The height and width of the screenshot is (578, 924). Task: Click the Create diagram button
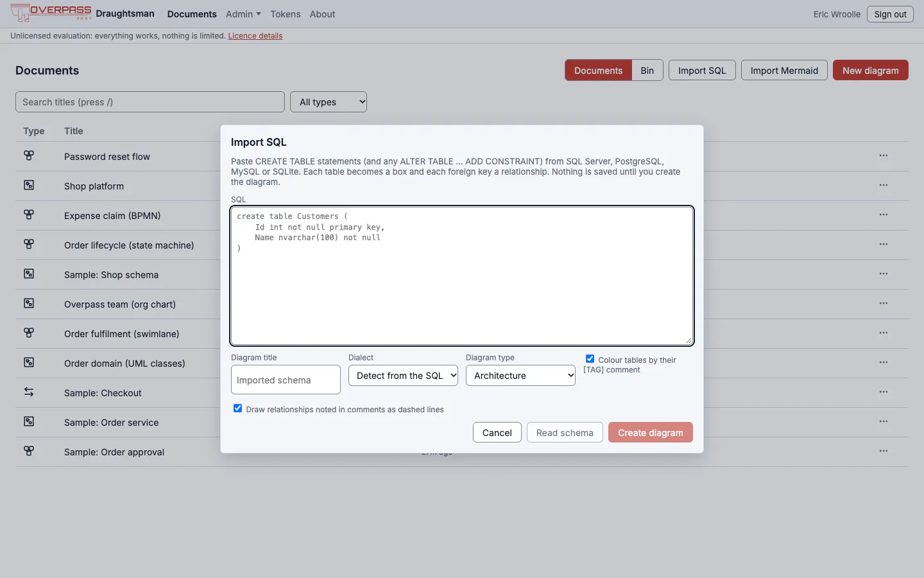tap(651, 433)
